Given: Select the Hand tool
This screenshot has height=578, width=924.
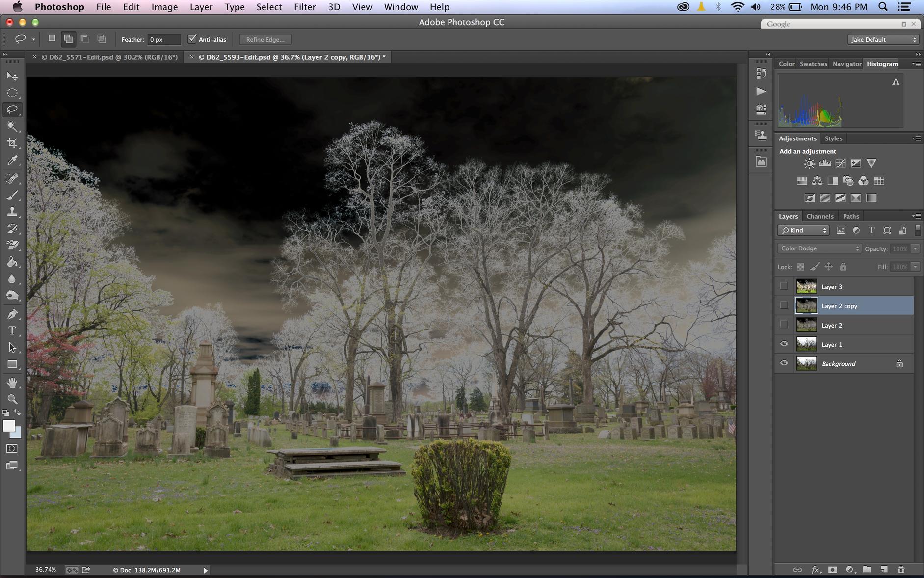Looking at the screenshot, I should pyautogui.click(x=12, y=383).
